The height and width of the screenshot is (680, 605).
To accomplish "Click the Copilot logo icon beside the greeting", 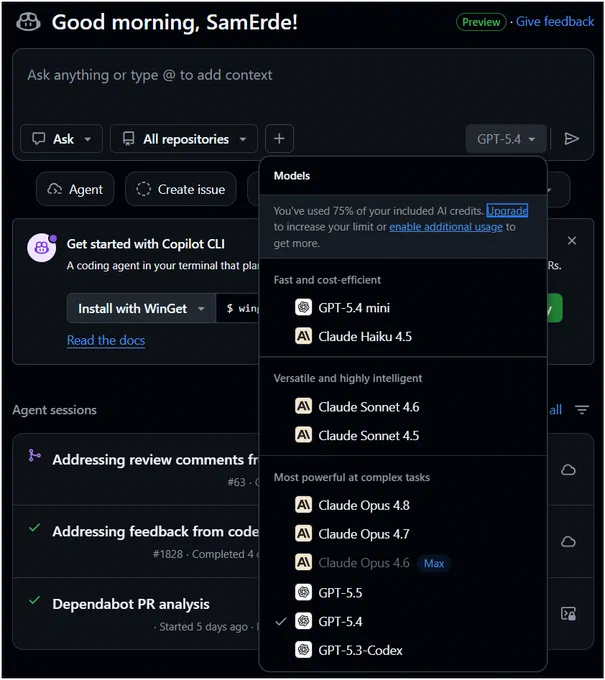I will [28, 22].
